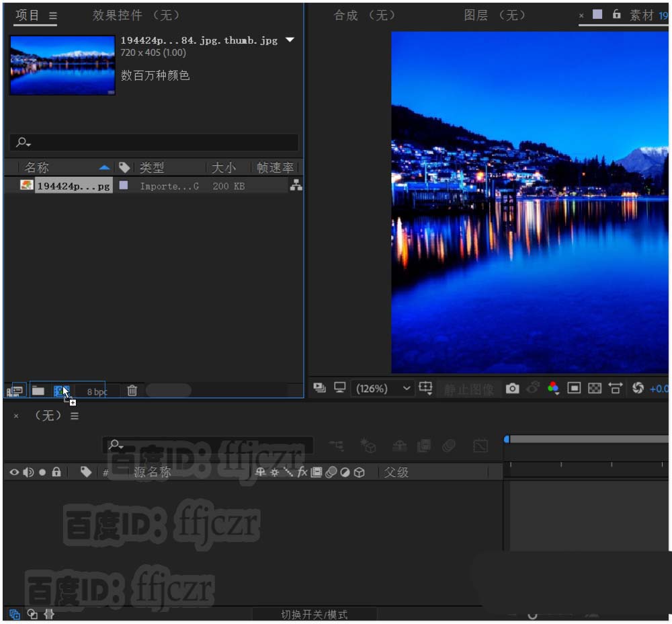This screenshot has width=672, height=624.
Task: Expand the In/Out/Duration/Stretch panes icon
Action: click(49, 614)
